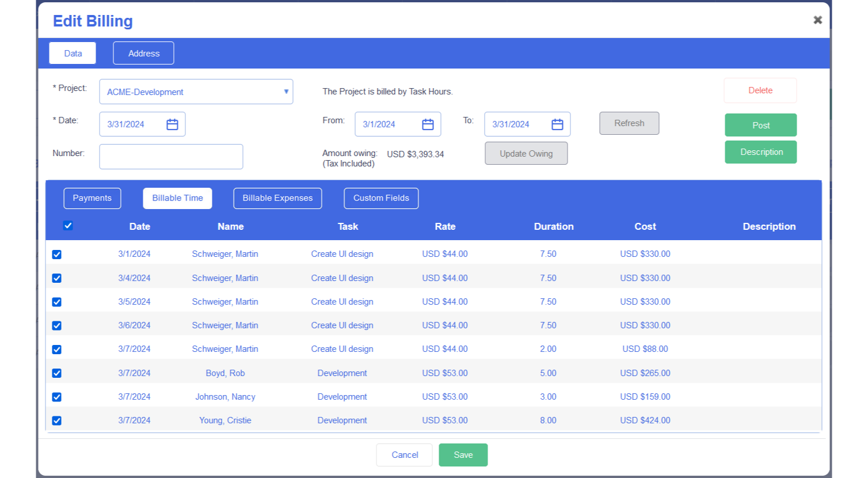Close the Edit Billing dialog

point(817,20)
